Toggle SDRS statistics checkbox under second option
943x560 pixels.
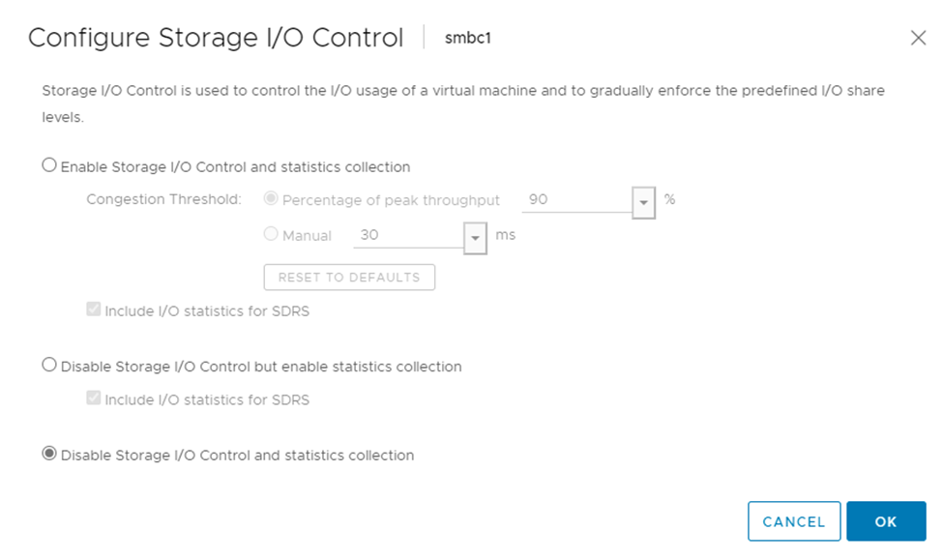[x=94, y=398]
